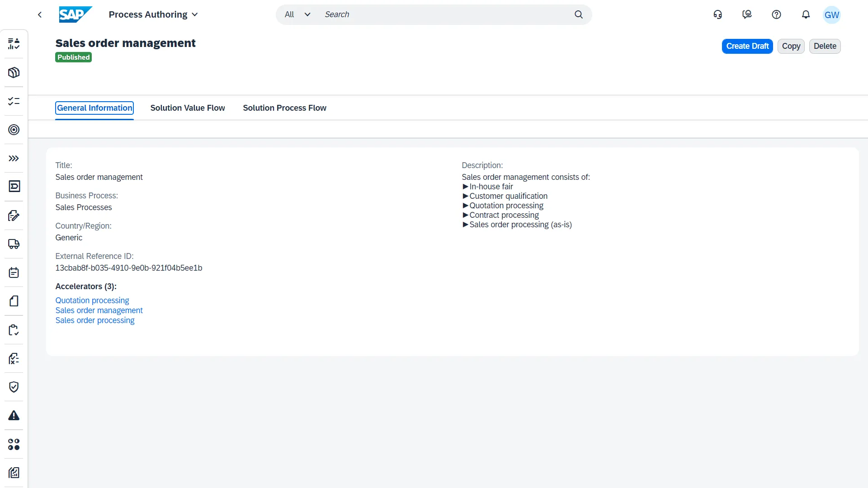This screenshot has height=488, width=868.
Task: Open the Quotation processing accelerator link
Action: click(92, 300)
